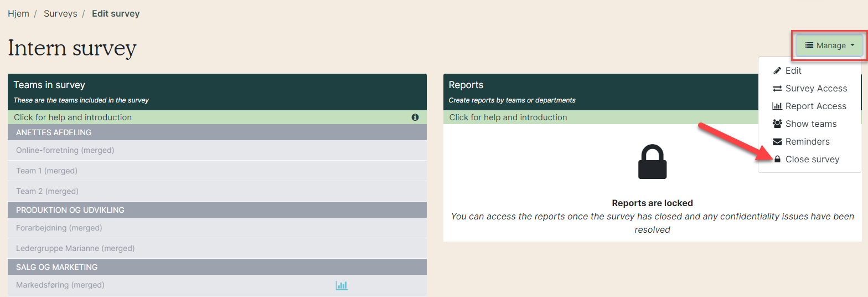The image size is (868, 297).
Task: Click the Reports are locked message
Action: 653,203
